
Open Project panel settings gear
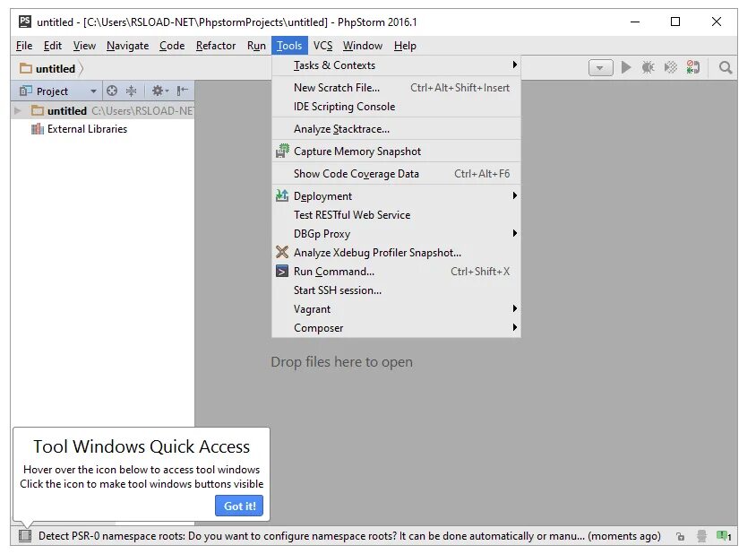tap(159, 91)
